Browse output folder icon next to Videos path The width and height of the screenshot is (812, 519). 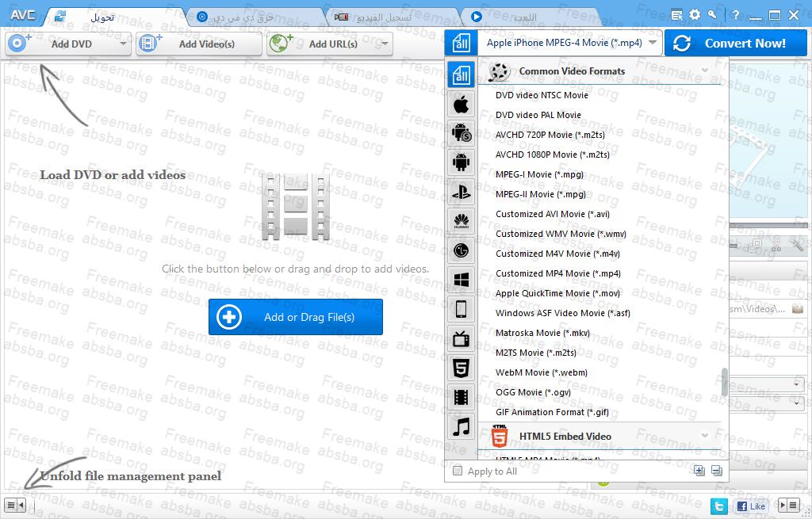(x=798, y=309)
